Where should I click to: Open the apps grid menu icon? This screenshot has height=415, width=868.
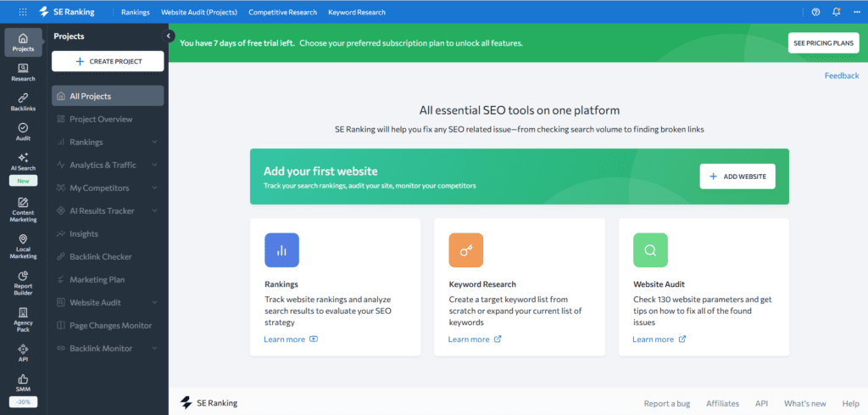point(23,12)
